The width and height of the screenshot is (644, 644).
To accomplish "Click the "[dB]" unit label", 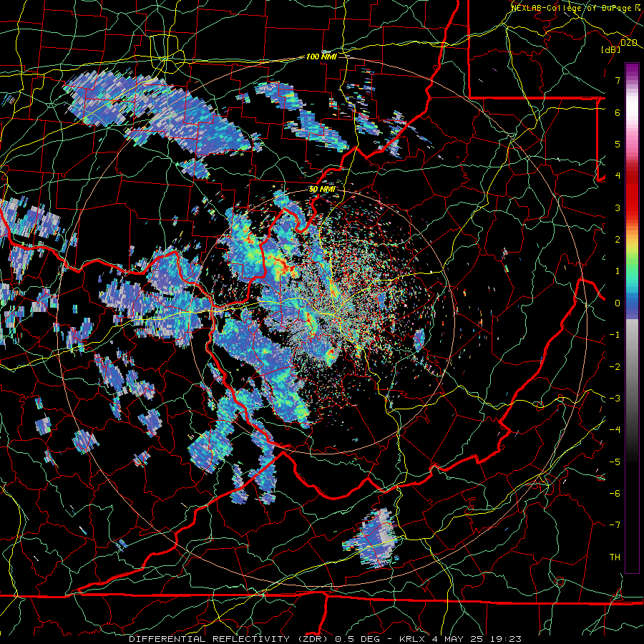I will coord(611,50).
